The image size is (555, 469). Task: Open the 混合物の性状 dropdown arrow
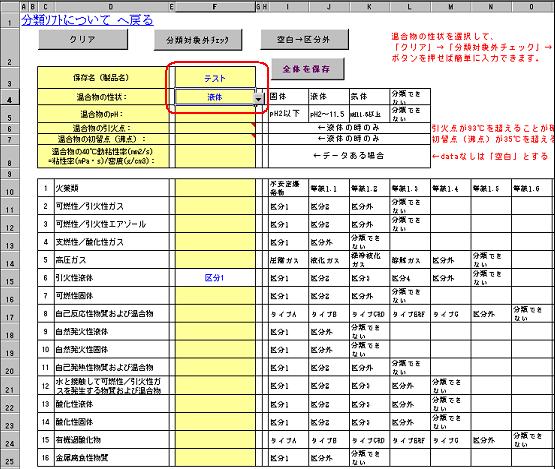(259, 99)
